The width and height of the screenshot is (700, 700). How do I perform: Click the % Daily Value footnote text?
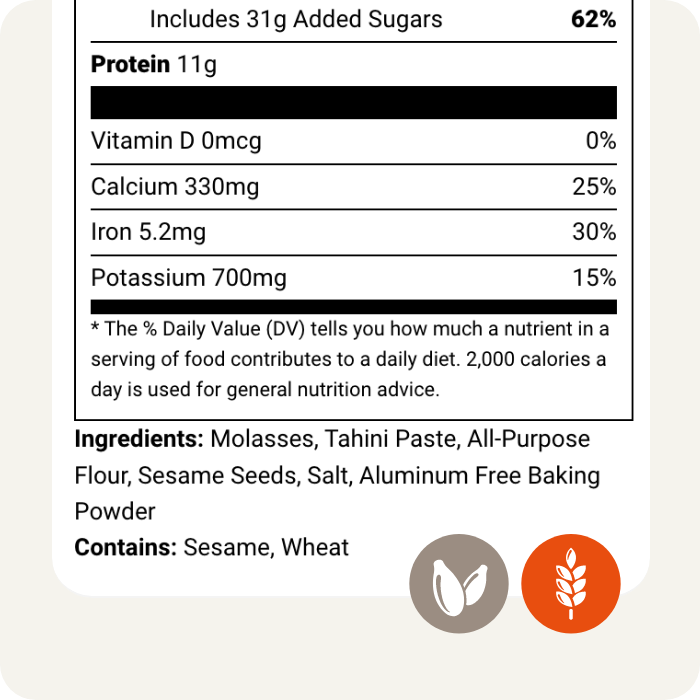click(x=350, y=359)
